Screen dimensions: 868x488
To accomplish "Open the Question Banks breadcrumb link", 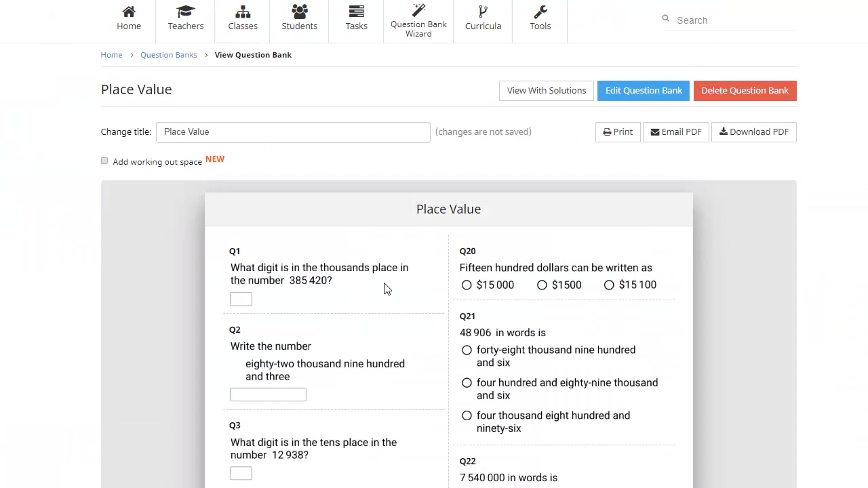I will [168, 55].
